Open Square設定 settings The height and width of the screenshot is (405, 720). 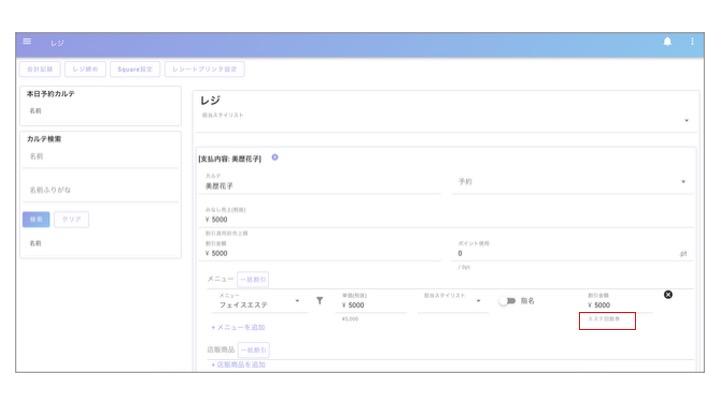(133, 69)
